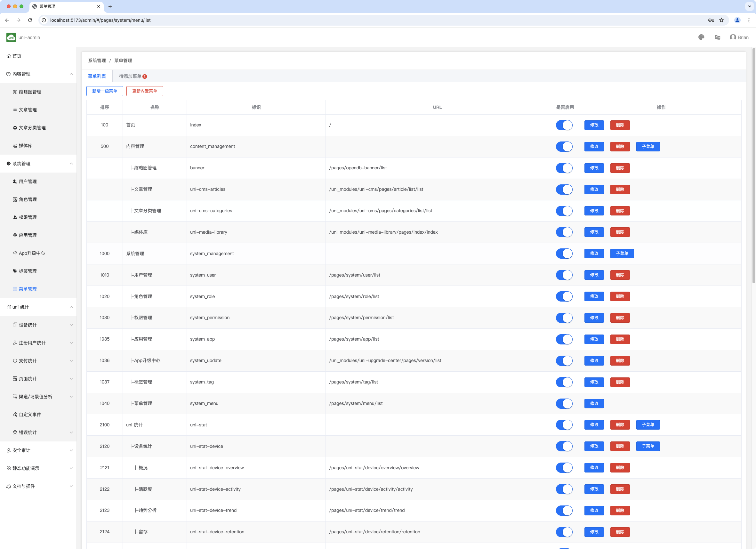The width and height of the screenshot is (756, 549).
Task: Click the theme palette icon in header
Action: pyautogui.click(x=701, y=37)
